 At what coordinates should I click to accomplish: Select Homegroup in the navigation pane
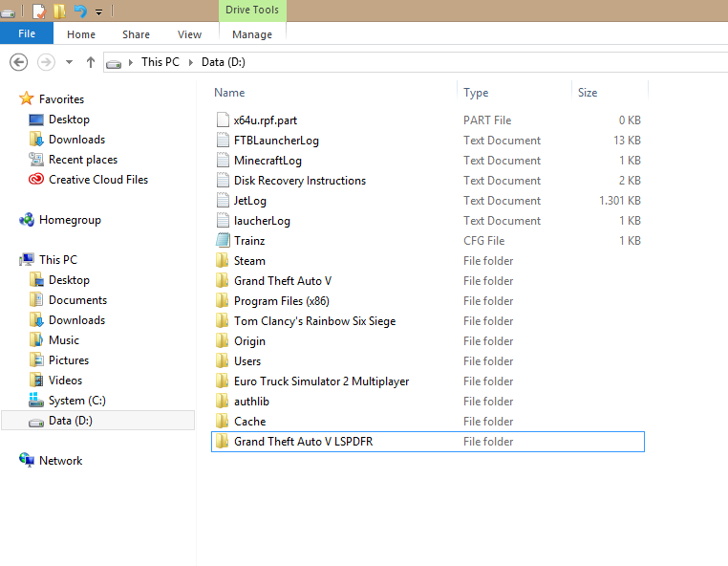coord(70,220)
